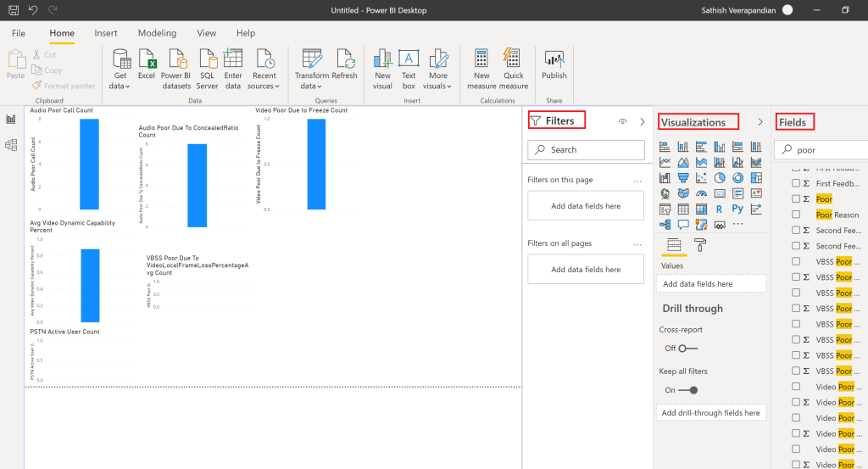Screen dimensions: 868x469
Task: Check the Poor Reason field checkbox
Action: point(796,215)
